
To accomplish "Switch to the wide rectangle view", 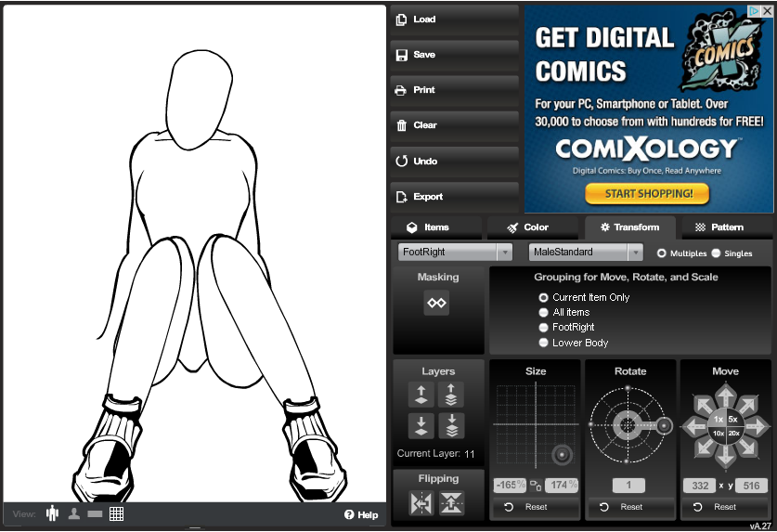I will [95, 514].
